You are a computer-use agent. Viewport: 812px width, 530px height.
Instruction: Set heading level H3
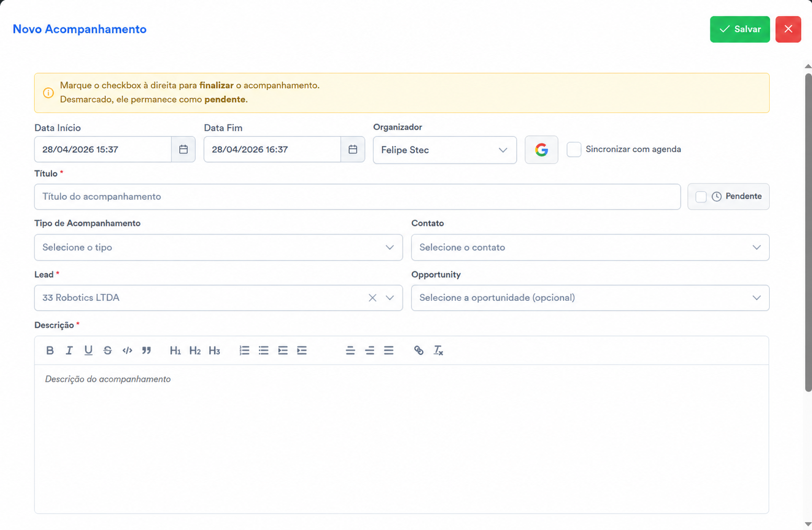pos(214,351)
